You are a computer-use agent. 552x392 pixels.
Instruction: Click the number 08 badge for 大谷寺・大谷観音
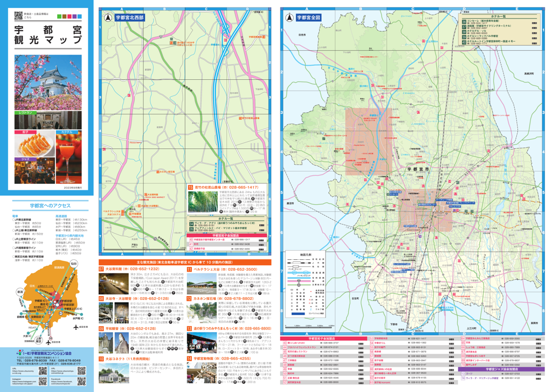pyautogui.click(x=101, y=298)
